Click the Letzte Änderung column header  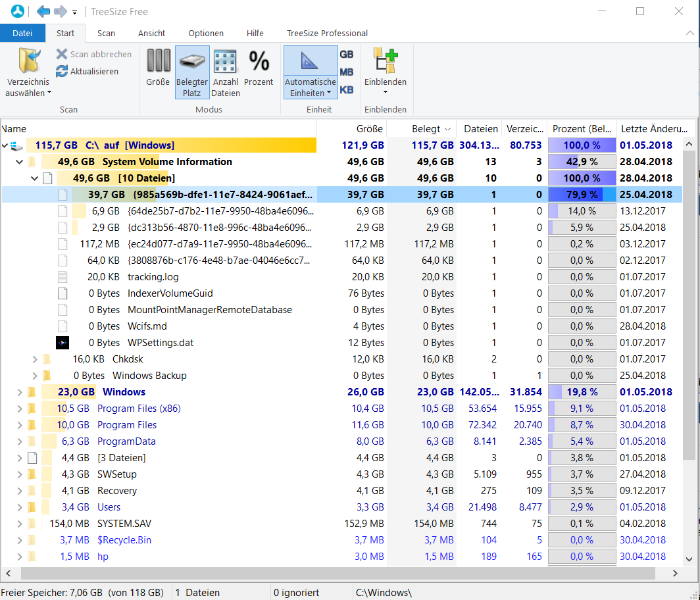click(654, 129)
